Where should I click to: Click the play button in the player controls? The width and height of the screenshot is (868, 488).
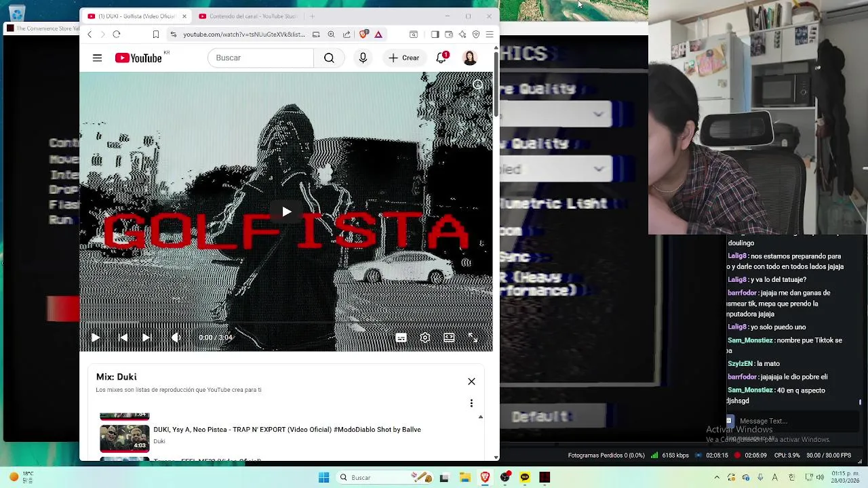(96, 338)
